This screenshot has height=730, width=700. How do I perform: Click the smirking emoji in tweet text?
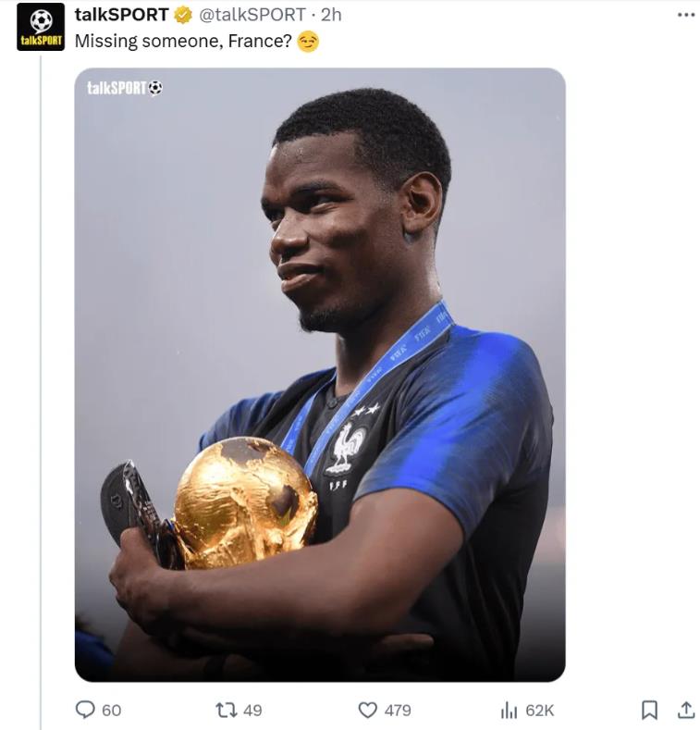tap(308, 42)
